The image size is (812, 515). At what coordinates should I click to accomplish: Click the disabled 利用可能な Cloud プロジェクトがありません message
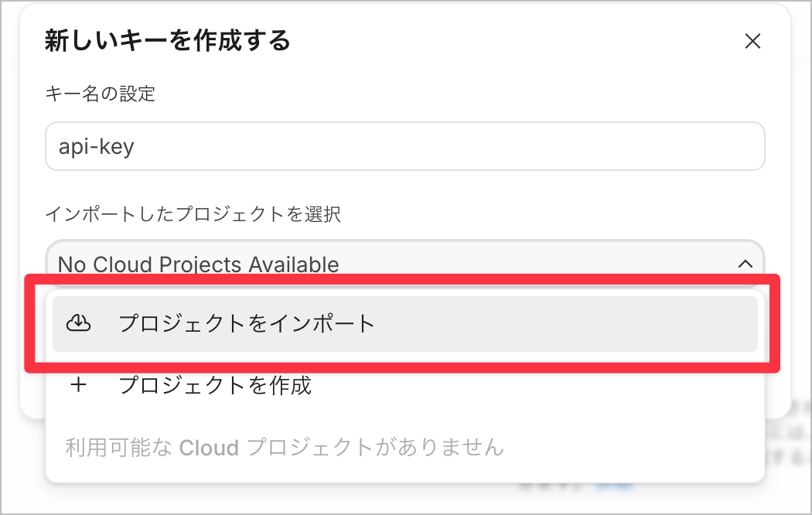click(285, 447)
